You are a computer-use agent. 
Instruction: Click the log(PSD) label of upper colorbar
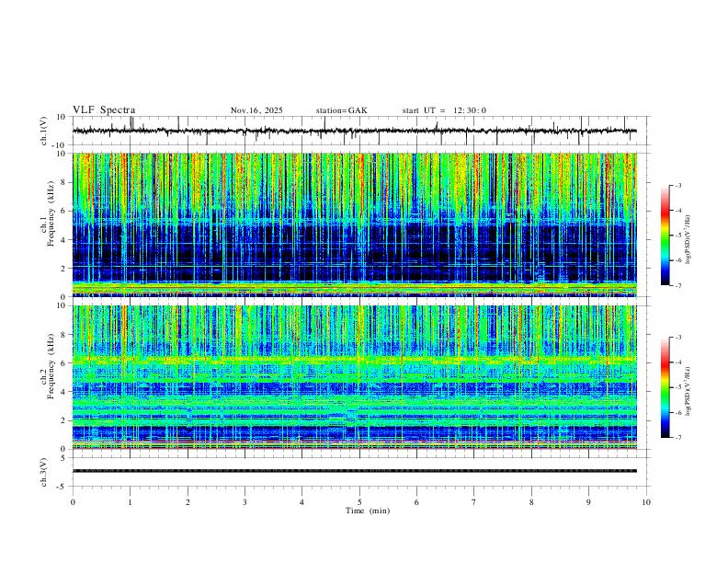(688, 240)
